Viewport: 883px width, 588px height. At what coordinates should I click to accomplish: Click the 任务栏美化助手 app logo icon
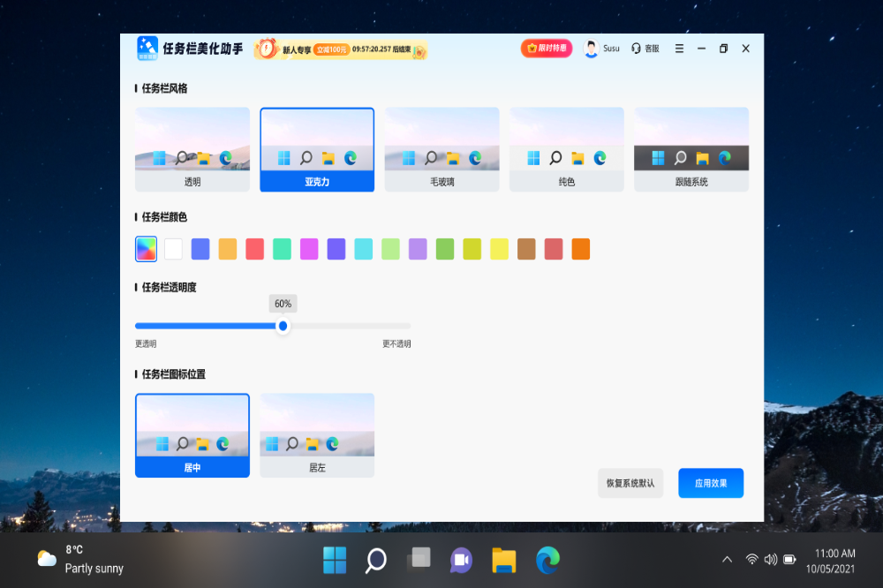(147, 48)
